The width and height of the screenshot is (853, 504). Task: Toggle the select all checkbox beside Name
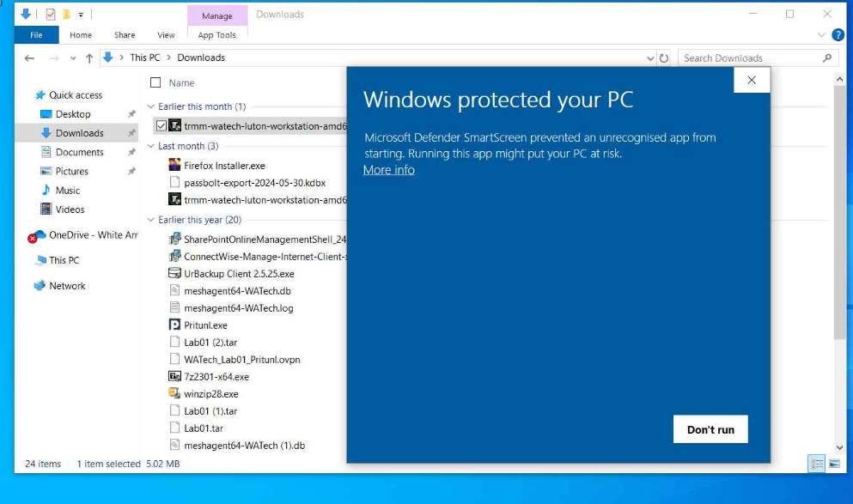click(x=155, y=82)
